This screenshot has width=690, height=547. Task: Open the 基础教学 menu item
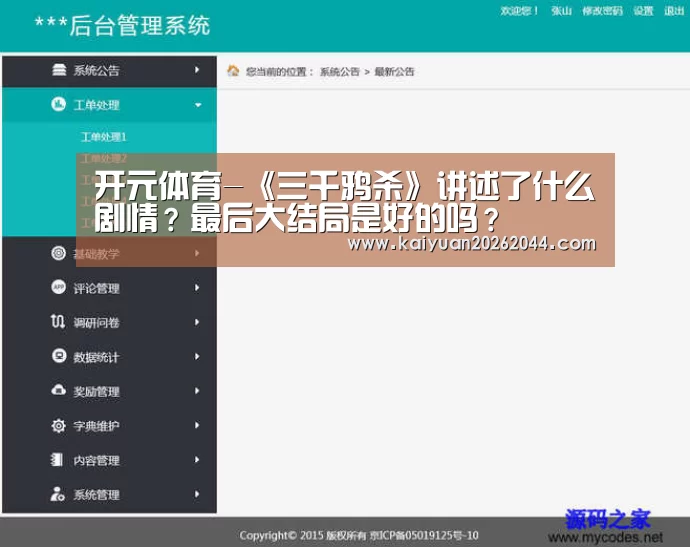pyautogui.click(x=109, y=253)
